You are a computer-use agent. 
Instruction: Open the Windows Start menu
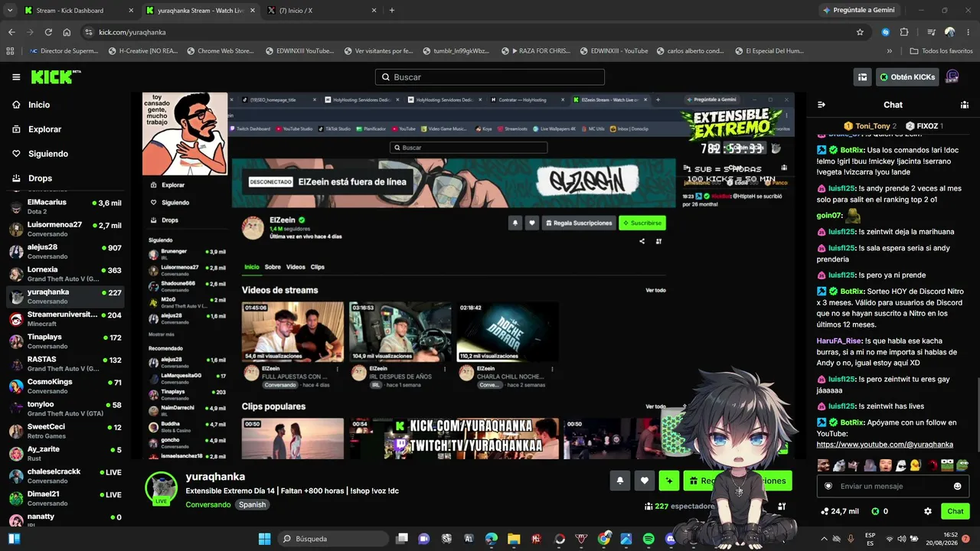click(x=264, y=539)
